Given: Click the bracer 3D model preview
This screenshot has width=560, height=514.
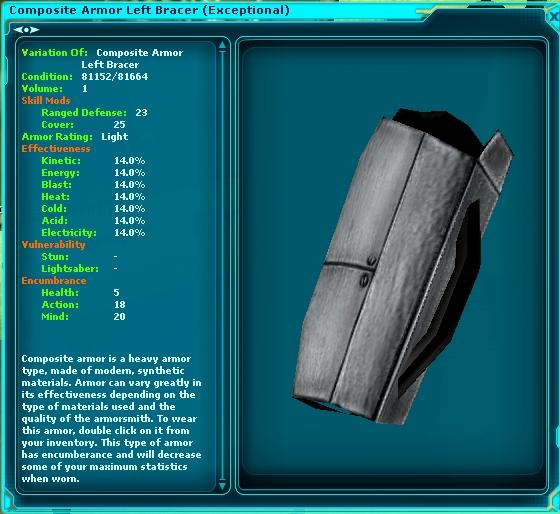Looking at the screenshot, I should coord(404,266).
